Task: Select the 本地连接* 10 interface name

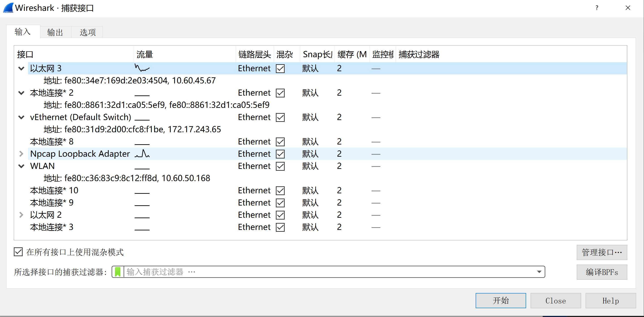Action: click(54, 190)
